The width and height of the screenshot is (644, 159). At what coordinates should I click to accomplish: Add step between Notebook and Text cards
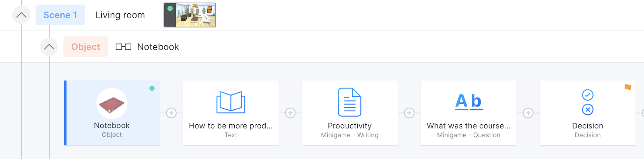point(171,113)
